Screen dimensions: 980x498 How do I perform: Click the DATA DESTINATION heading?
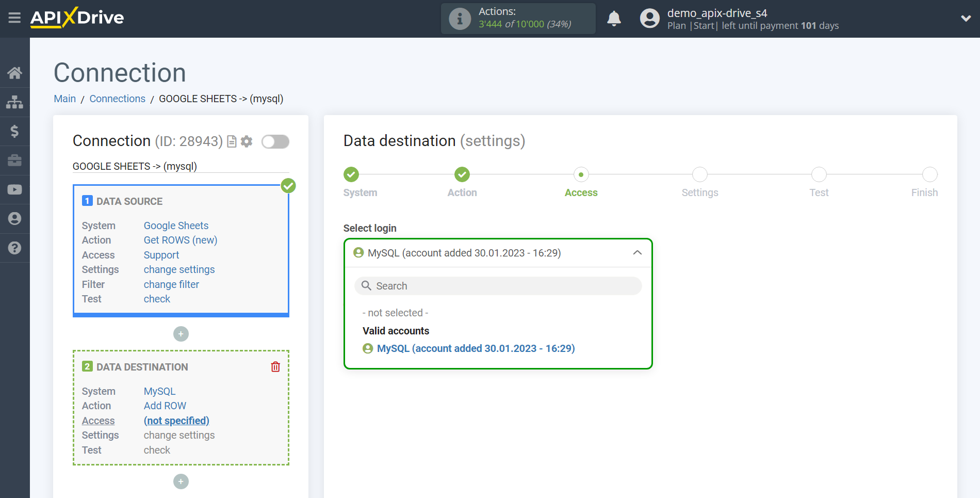point(142,367)
